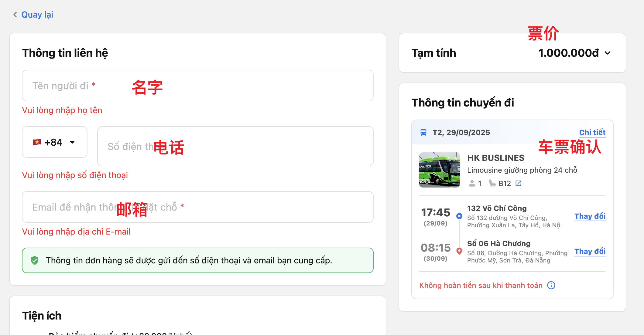Image resolution: width=644 pixels, height=335 pixels.
Task: Click the no-refund info circle icon
Action: pyautogui.click(x=551, y=285)
